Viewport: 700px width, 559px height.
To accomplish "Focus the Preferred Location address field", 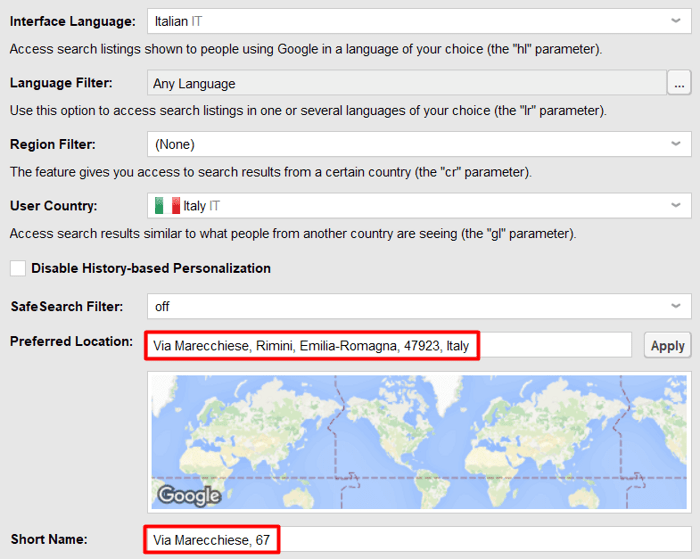I will pos(388,345).
